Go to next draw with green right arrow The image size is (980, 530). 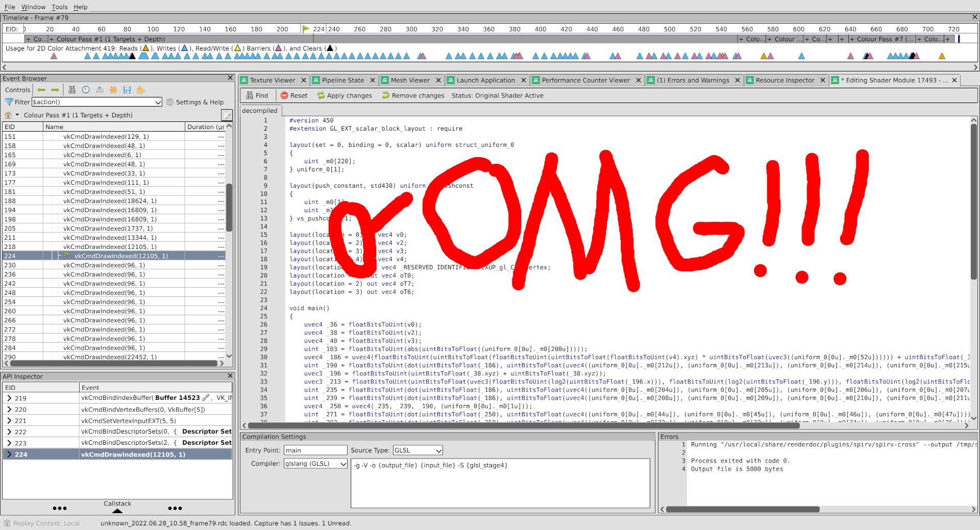[x=55, y=90]
